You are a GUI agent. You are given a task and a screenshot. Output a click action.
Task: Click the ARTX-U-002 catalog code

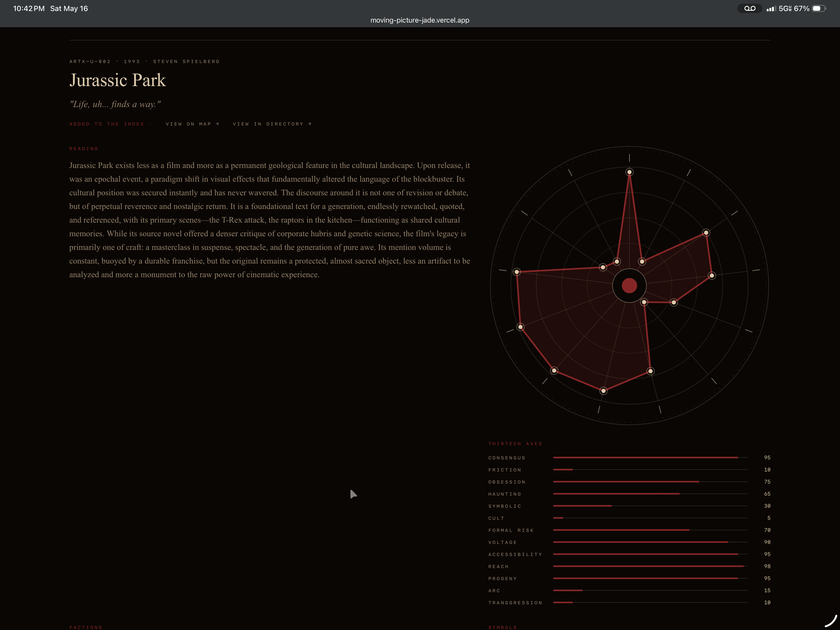[90, 61]
